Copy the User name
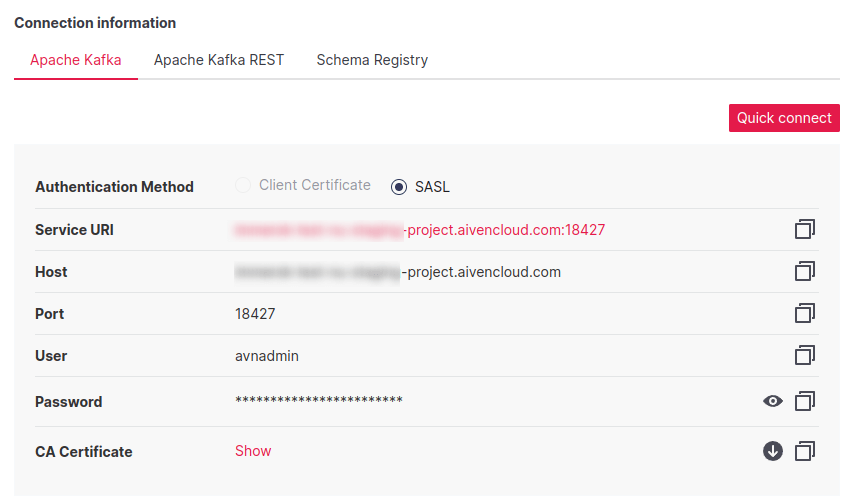Viewport: 843px width, 502px height. (805, 356)
